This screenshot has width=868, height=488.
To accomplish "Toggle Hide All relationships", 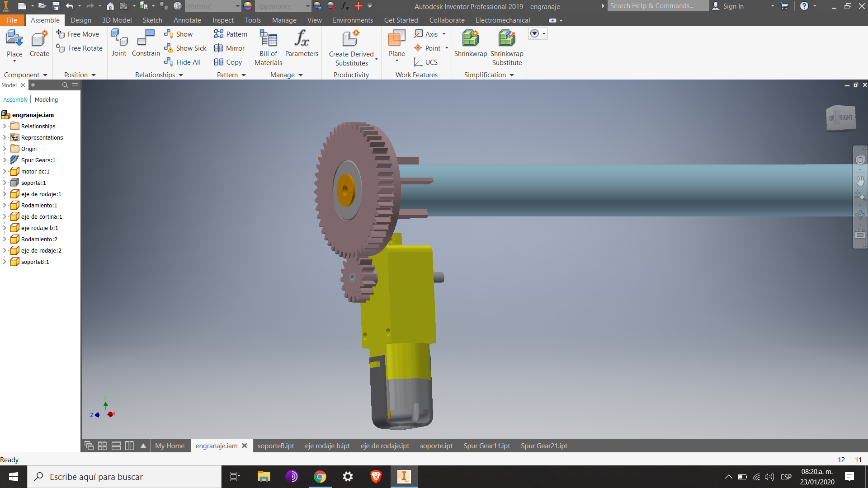I will coord(182,62).
